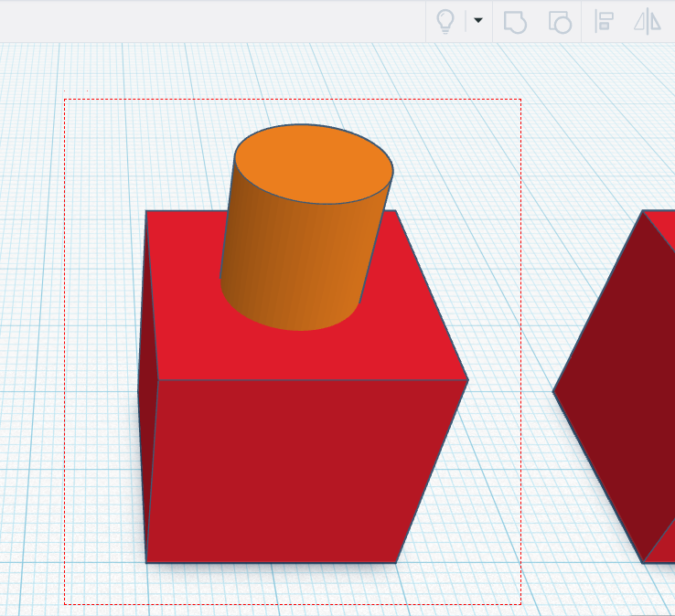This screenshot has height=616, width=675.
Task: Select the orange cylinder by its top face
Action: [x=314, y=165]
